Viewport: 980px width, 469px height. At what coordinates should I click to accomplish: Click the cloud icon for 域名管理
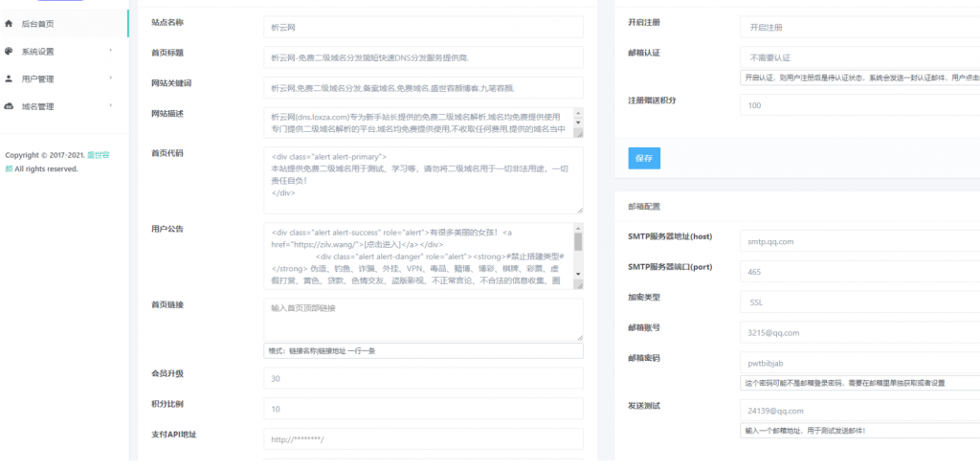[10, 106]
